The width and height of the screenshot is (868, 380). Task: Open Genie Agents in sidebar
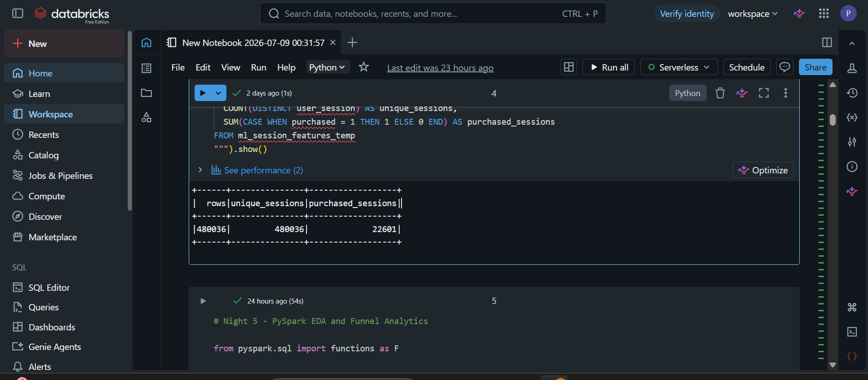[x=64, y=347]
